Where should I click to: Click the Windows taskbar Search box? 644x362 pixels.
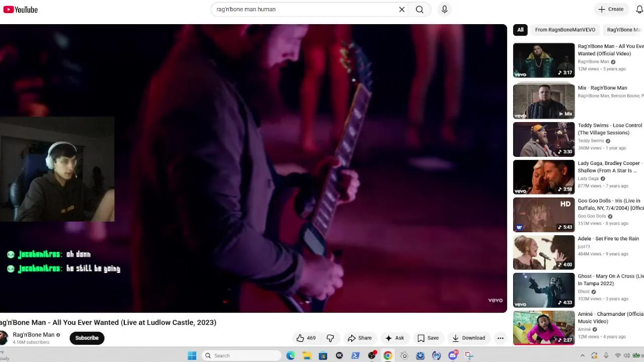point(242,355)
